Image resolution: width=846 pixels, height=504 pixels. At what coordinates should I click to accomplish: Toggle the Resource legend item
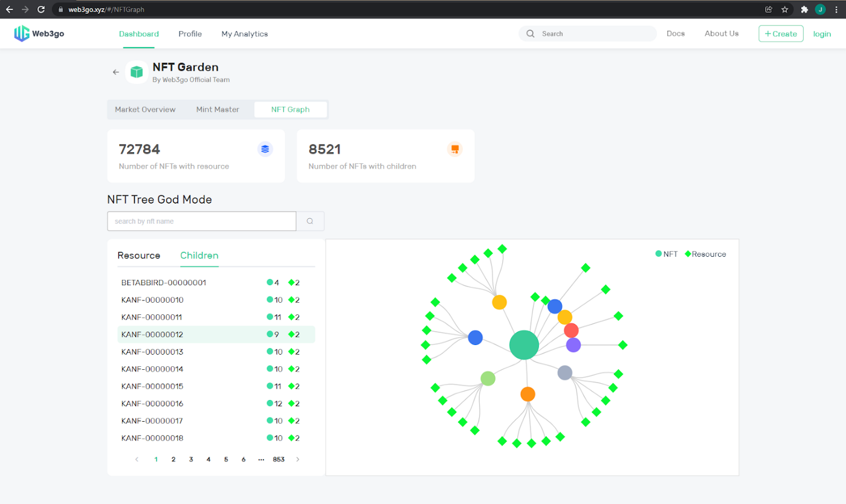point(705,254)
